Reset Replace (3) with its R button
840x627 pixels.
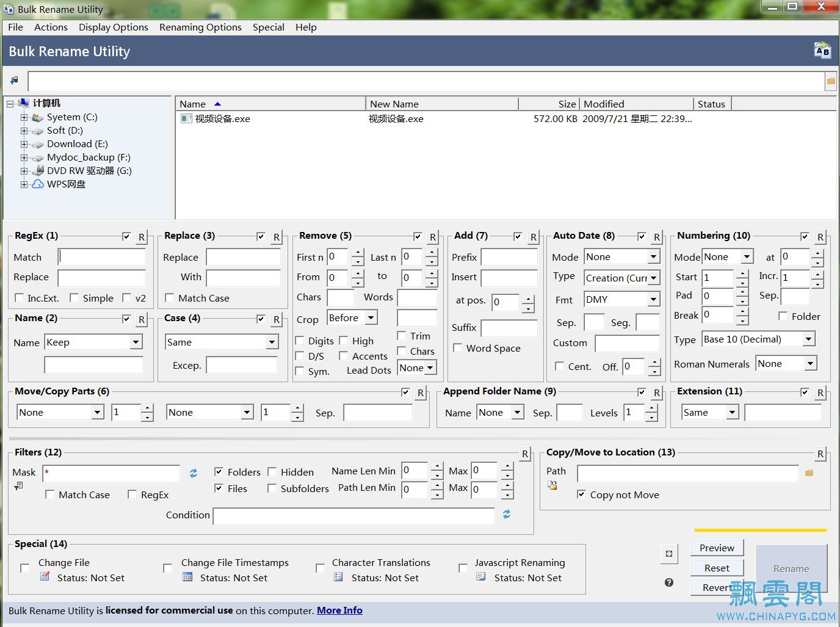click(277, 237)
